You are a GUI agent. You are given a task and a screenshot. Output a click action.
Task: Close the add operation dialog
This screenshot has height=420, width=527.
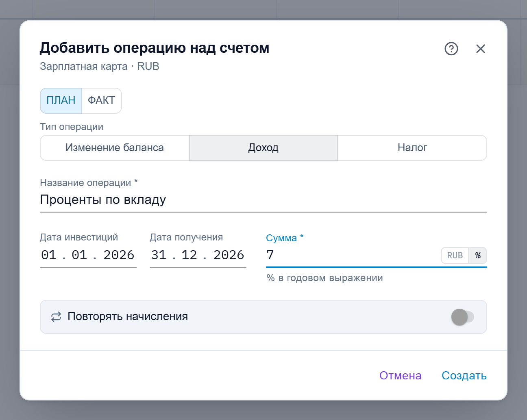481,49
